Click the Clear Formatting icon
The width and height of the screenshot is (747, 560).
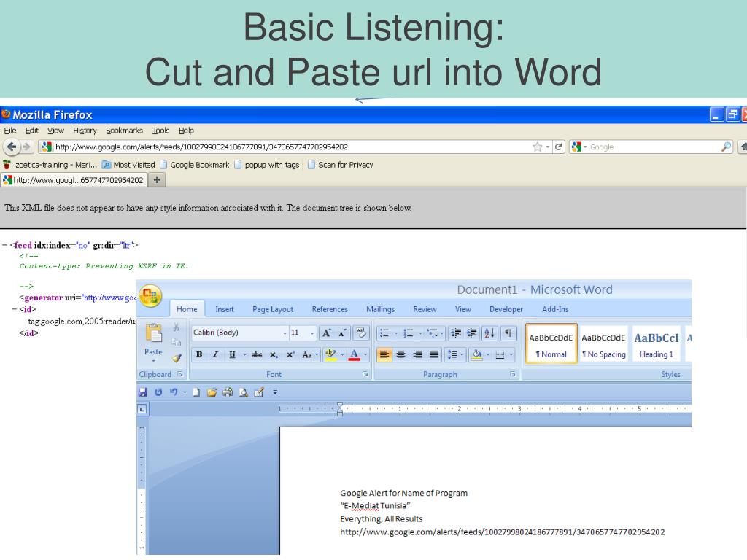tap(360, 332)
